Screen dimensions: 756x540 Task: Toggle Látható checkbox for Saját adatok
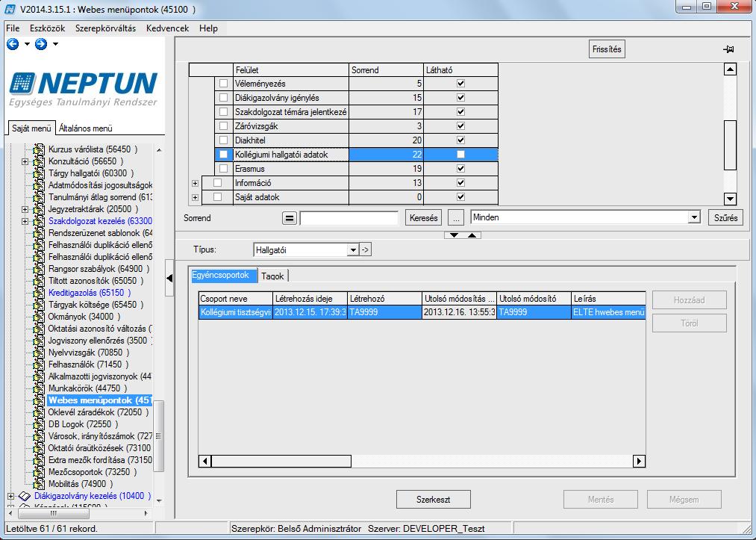coord(461,197)
